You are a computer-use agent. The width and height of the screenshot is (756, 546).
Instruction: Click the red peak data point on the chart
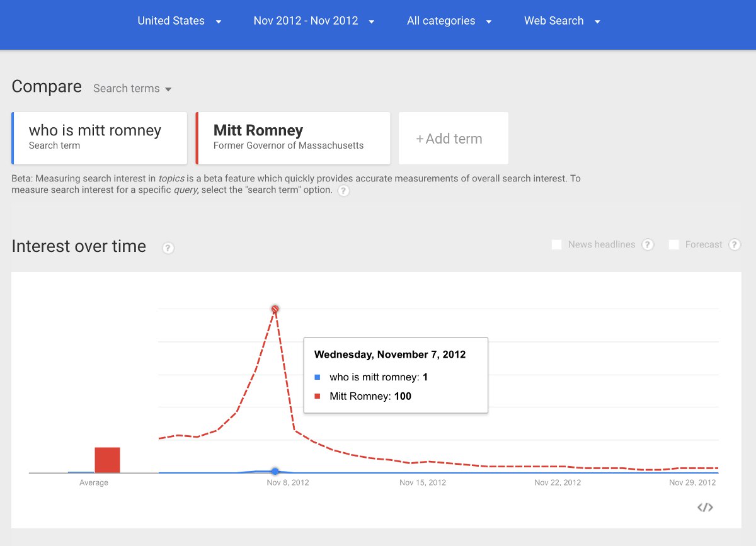pos(275,309)
